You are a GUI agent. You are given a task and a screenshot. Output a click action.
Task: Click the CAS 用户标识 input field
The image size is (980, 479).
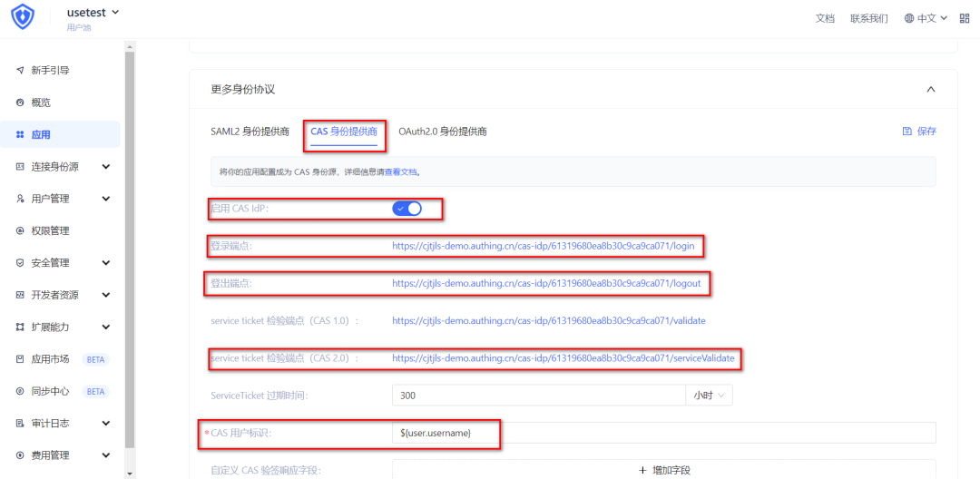(x=663, y=433)
